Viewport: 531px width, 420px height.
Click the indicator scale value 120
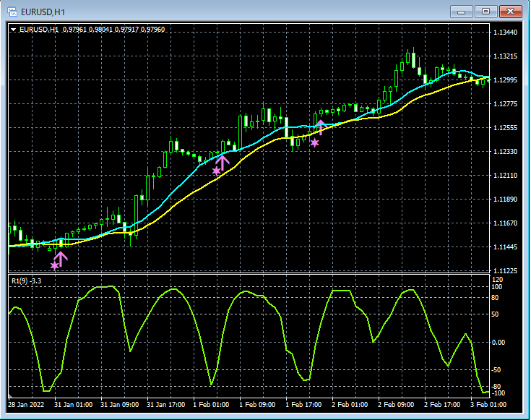click(498, 280)
